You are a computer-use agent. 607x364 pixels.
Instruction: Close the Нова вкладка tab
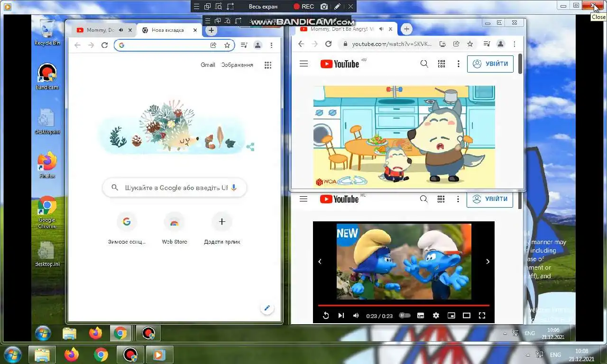click(x=195, y=30)
